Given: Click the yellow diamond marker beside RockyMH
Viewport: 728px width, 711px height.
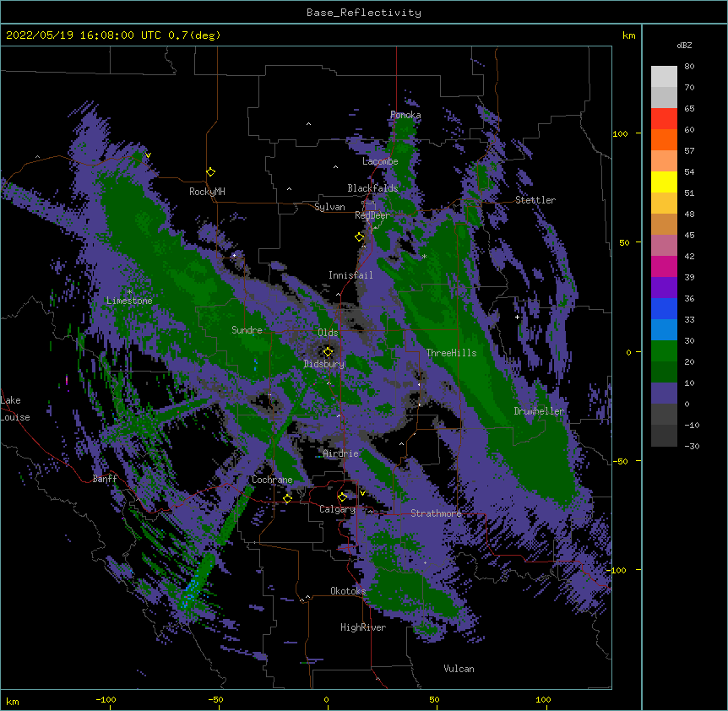Looking at the screenshot, I should [x=211, y=172].
